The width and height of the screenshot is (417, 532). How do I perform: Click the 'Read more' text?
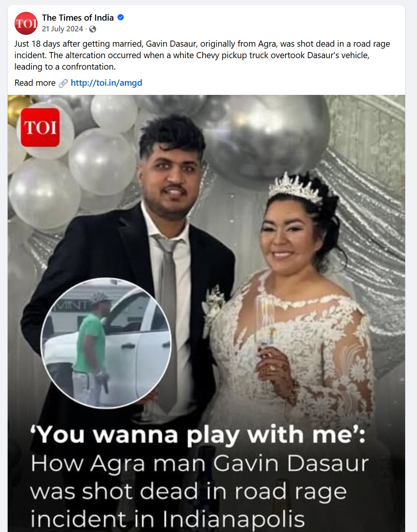pos(35,83)
